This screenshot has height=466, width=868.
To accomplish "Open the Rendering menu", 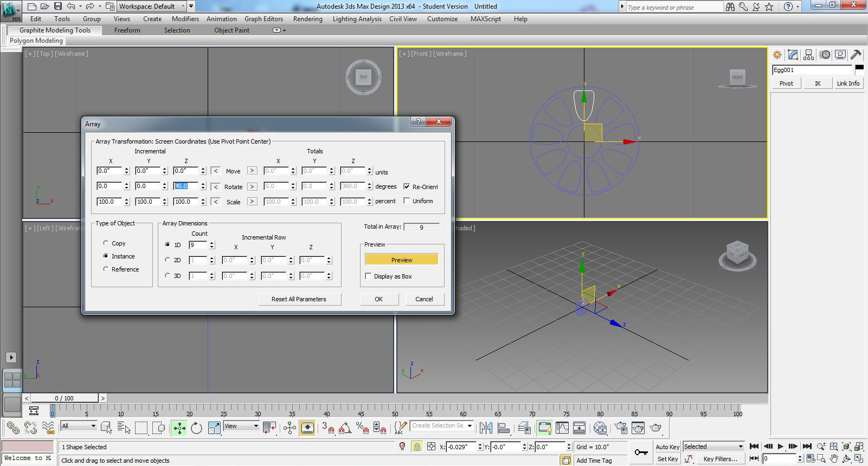I will click(307, 19).
